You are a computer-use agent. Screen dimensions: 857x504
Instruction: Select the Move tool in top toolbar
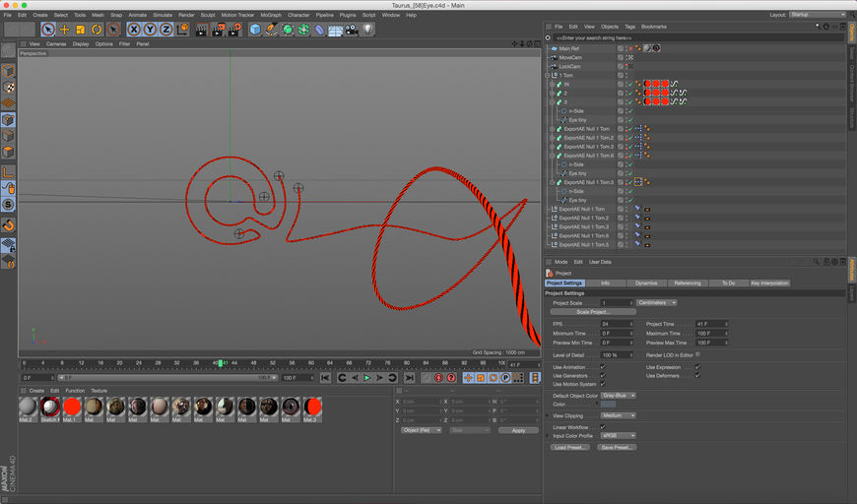click(64, 30)
